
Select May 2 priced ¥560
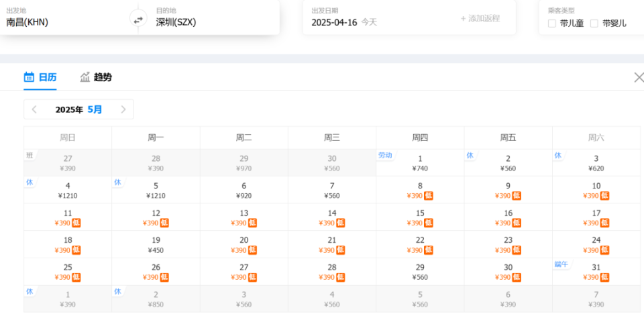point(508,163)
